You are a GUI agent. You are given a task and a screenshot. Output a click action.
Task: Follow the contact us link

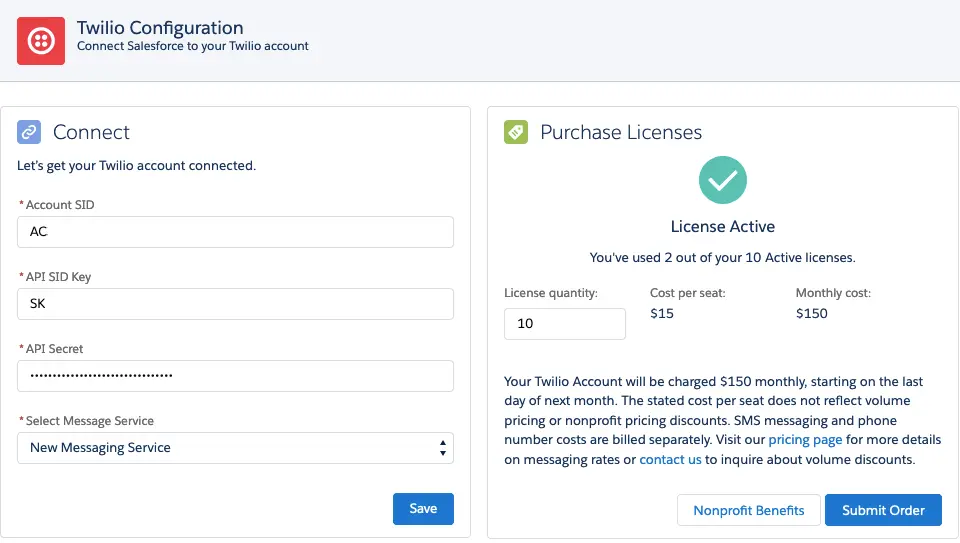(x=670, y=459)
